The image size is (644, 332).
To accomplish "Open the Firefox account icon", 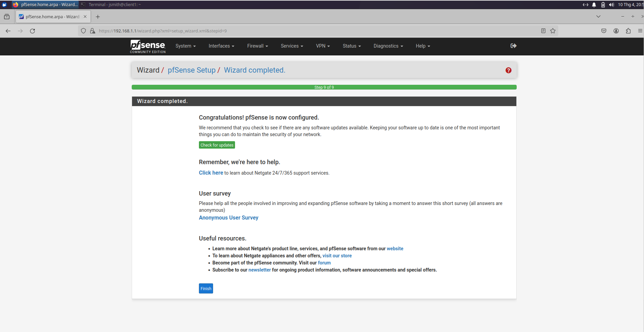I will coord(616,31).
